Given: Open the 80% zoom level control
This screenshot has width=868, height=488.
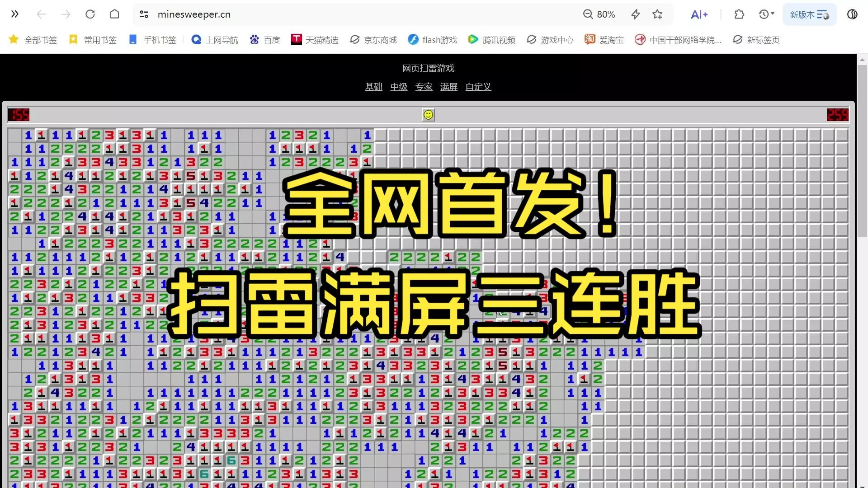Looking at the screenshot, I should click(599, 14).
